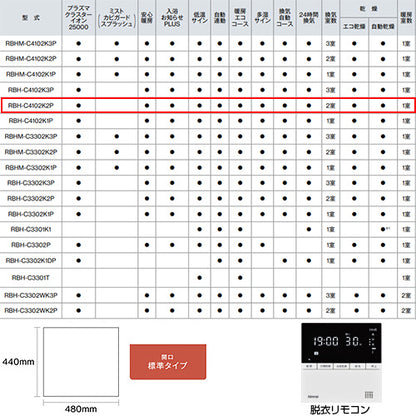Screen dimensions: 416x416
Task: Click the RBHM-C4102K3P model name
Action: (31, 43)
